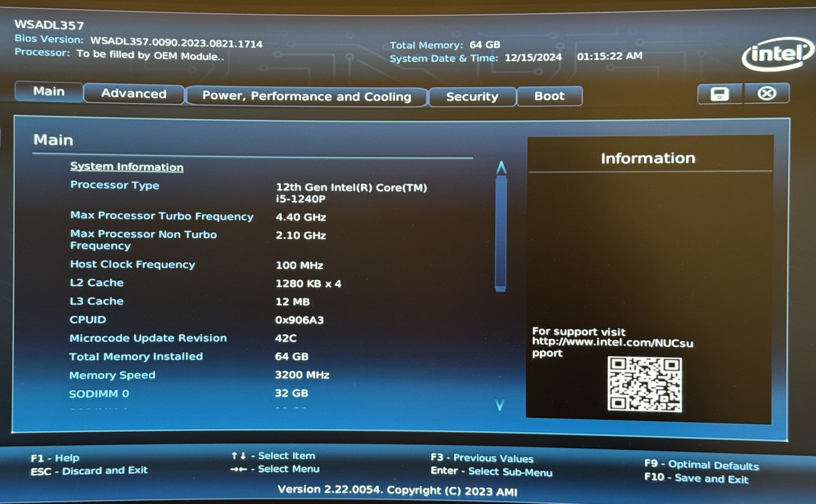816x504 pixels.
Task: Select the Processor Type row label
Action: pos(115,185)
